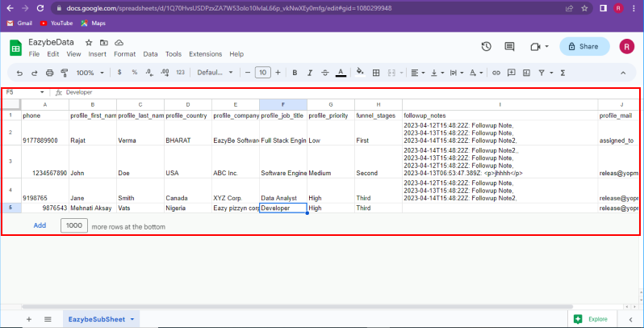Image resolution: width=644 pixels, height=328 pixels.
Task: Click the Redo arrow icon
Action: click(35, 73)
